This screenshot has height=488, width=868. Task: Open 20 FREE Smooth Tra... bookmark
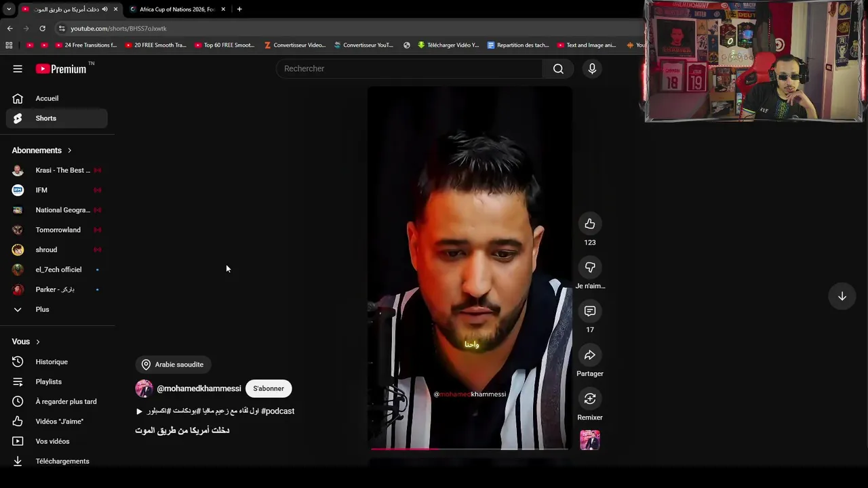155,45
